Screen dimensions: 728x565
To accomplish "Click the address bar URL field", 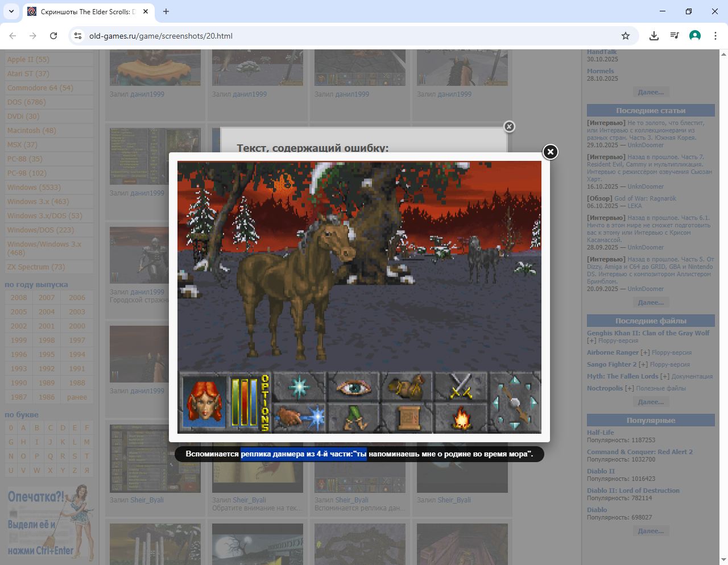I will pos(341,36).
